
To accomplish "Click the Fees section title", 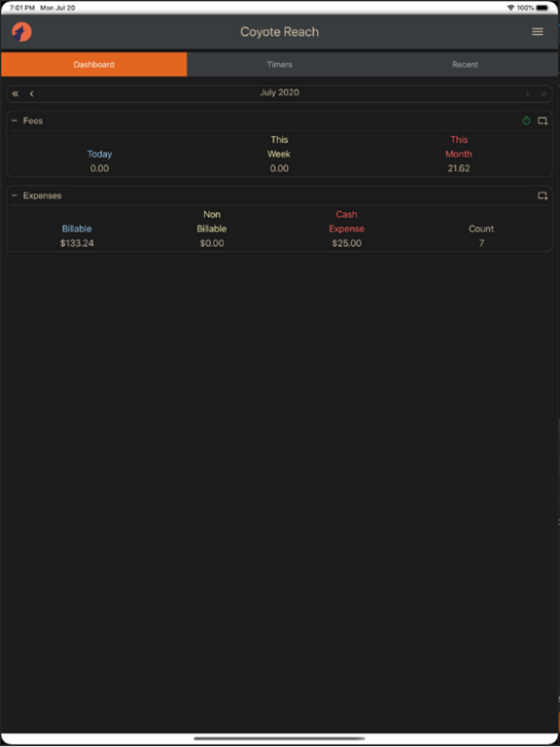I will click(33, 121).
